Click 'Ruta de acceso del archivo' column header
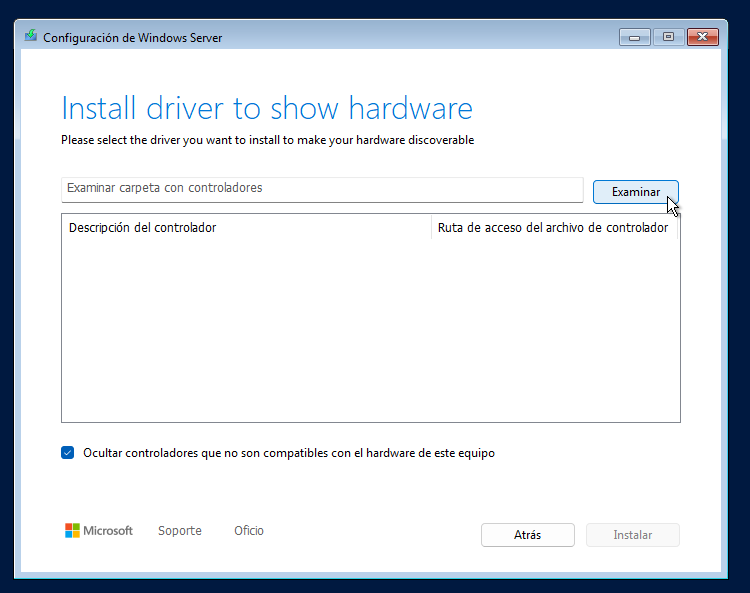 [553, 228]
